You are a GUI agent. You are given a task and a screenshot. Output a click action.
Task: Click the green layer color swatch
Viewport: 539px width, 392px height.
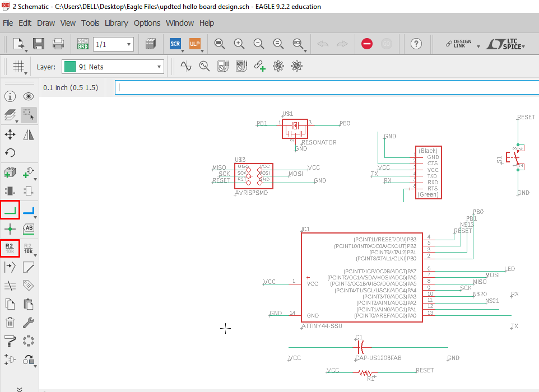point(70,67)
